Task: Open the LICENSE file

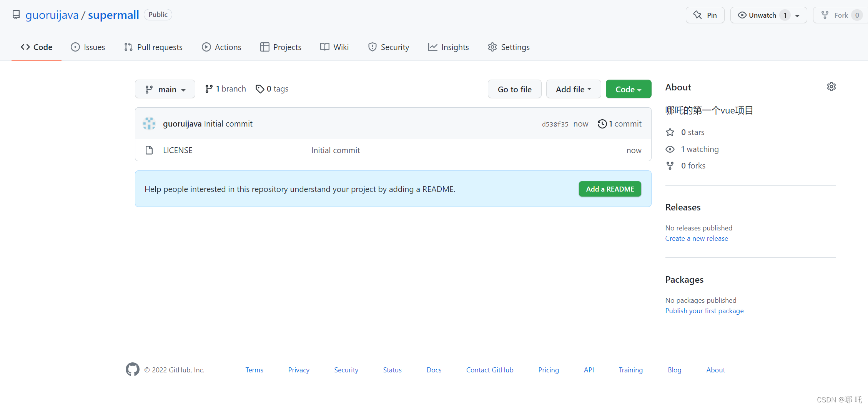Action: (178, 150)
